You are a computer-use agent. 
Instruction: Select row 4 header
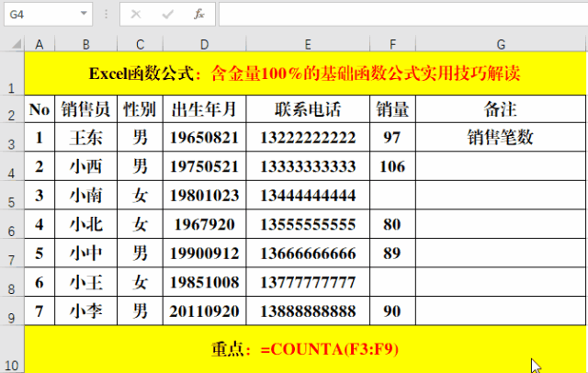pyautogui.click(x=12, y=166)
